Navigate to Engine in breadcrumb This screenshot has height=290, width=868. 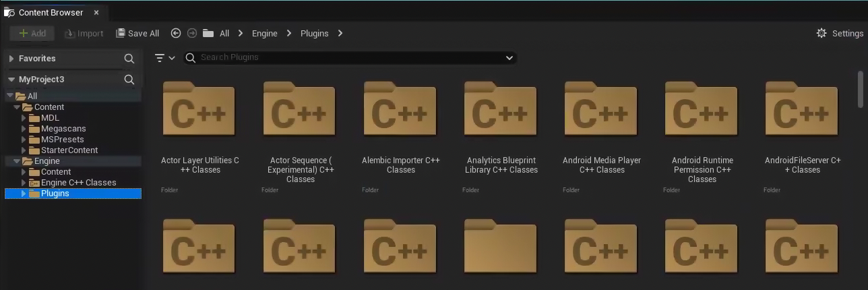pos(265,33)
